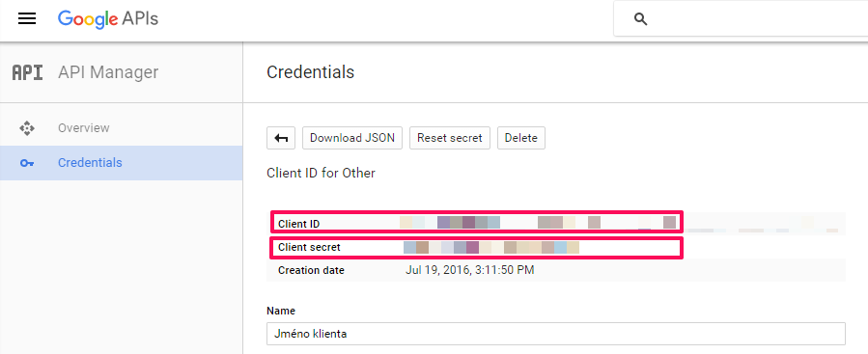Click the 'Client secret' row label
Image resolution: width=868 pixels, height=354 pixels.
(309, 247)
